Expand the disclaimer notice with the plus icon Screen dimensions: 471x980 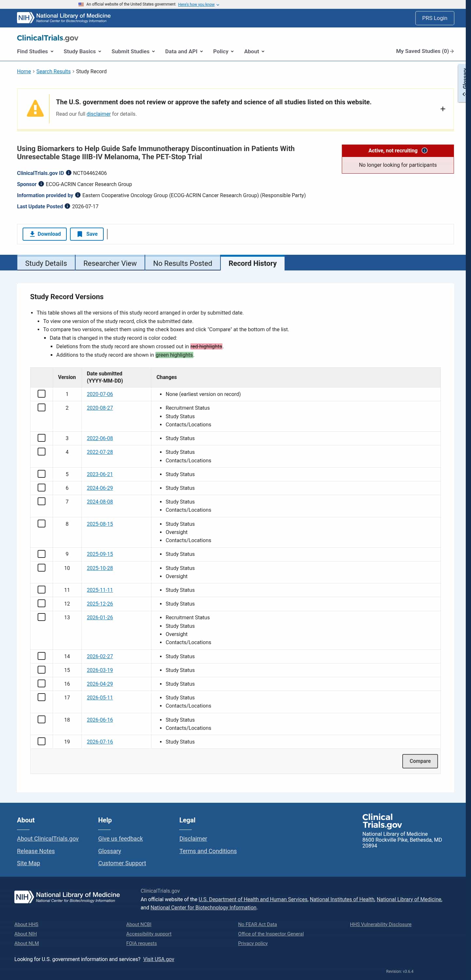[x=443, y=109]
